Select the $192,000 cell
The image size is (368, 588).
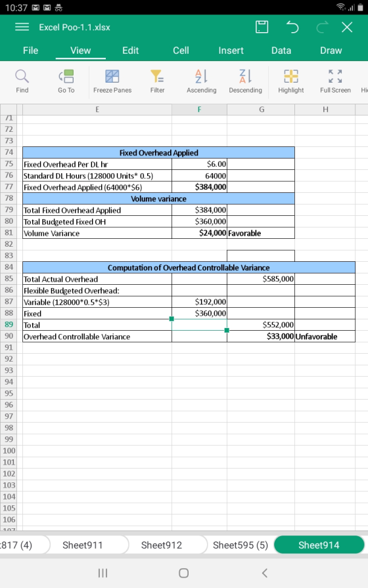199,302
